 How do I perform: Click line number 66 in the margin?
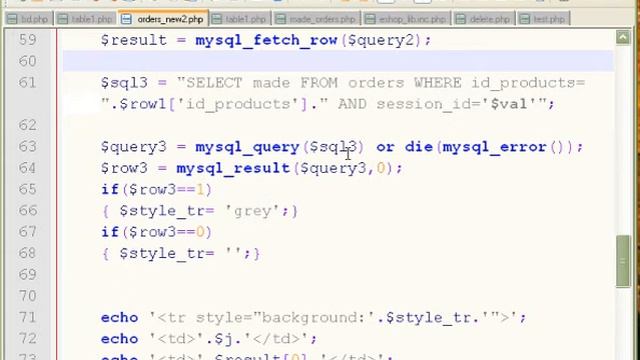[x=27, y=211]
